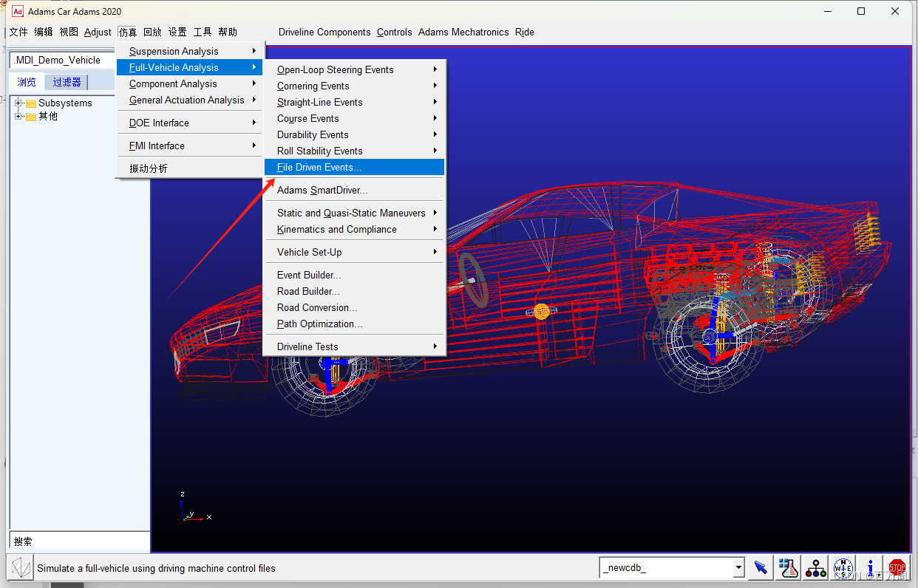Expand Static and Quasi-Static Maneuvers submenu
This screenshot has height=588, width=918.
[355, 213]
